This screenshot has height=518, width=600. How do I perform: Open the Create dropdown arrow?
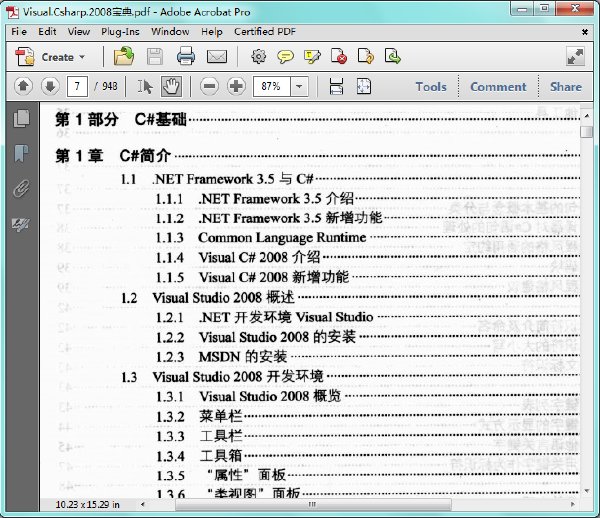(x=82, y=57)
